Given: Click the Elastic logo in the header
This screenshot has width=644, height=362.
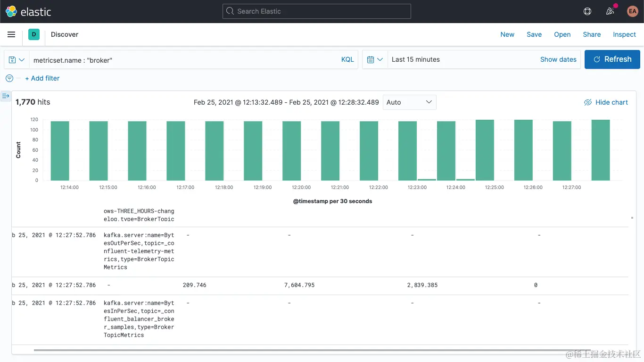Looking at the screenshot, I should click(10, 11).
